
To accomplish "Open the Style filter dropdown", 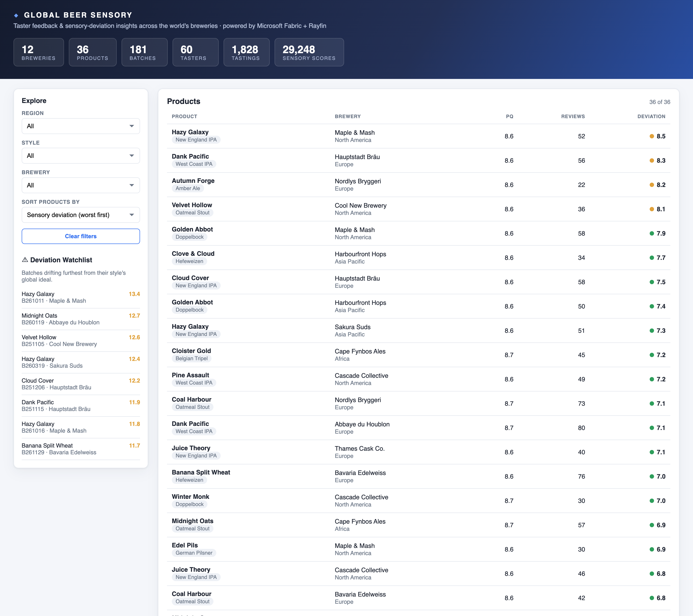I will pos(81,156).
